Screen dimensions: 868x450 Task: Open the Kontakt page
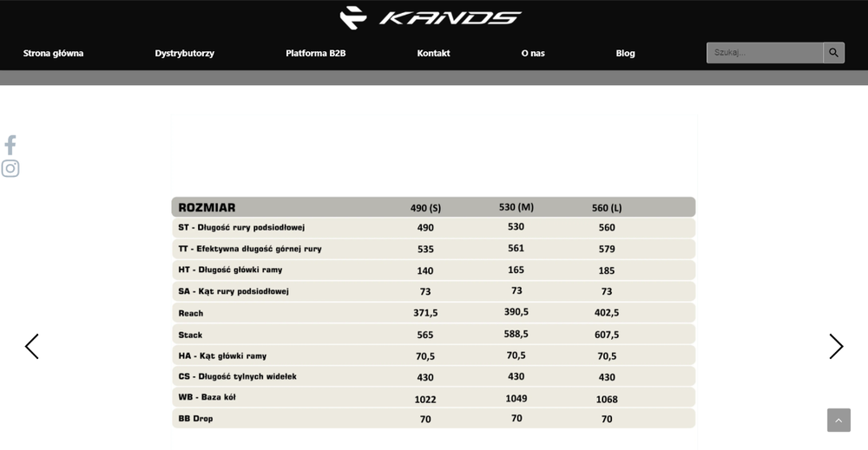[x=433, y=53]
